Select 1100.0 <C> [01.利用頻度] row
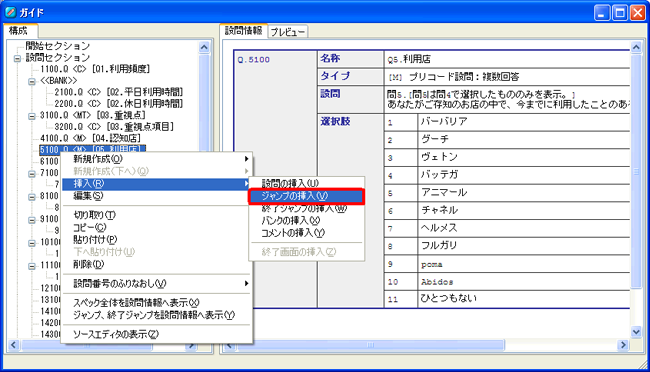Screen dimensions: 650x372 [x=95, y=69]
